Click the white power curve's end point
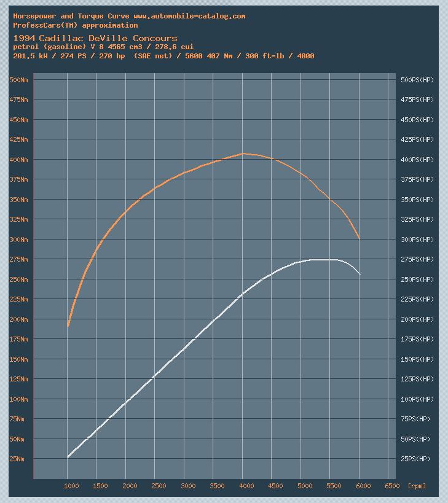This screenshot has height=503, width=448. 360,273
